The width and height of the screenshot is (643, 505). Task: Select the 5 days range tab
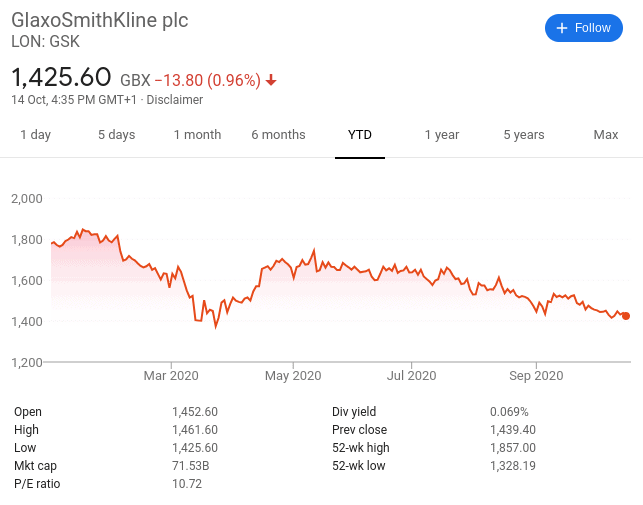[x=116, y=135]
